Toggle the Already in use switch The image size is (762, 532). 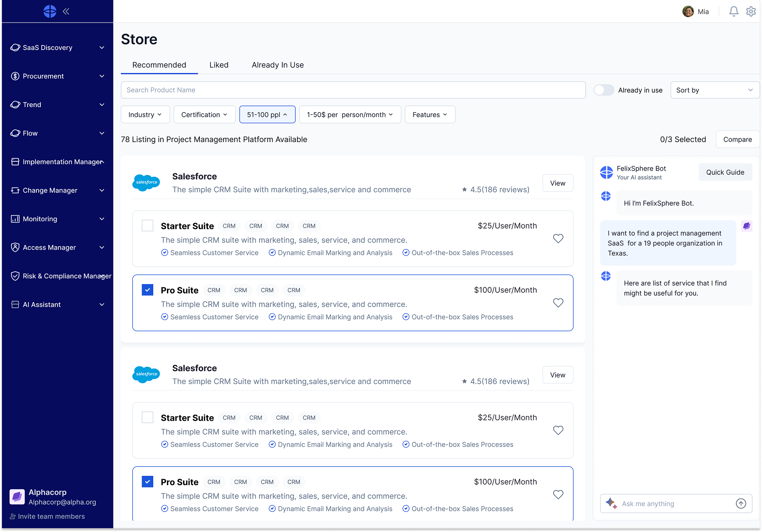[604, 90]
